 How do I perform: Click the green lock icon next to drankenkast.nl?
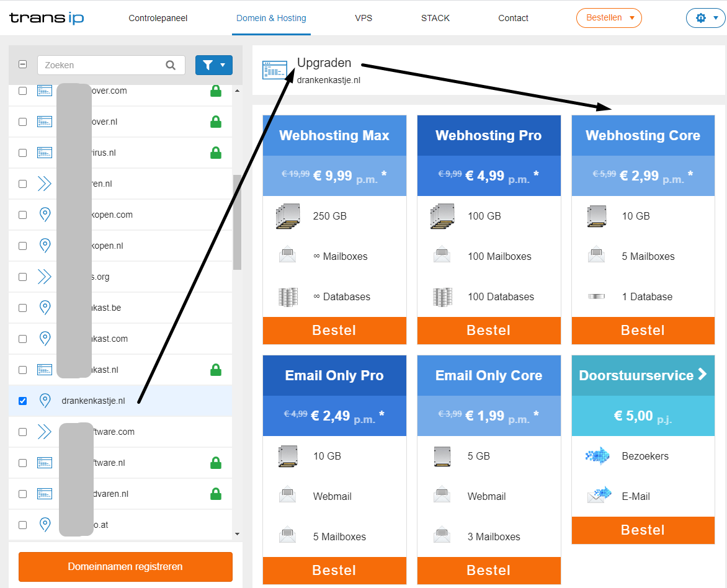pyautogui.click(x=216, y=370)
